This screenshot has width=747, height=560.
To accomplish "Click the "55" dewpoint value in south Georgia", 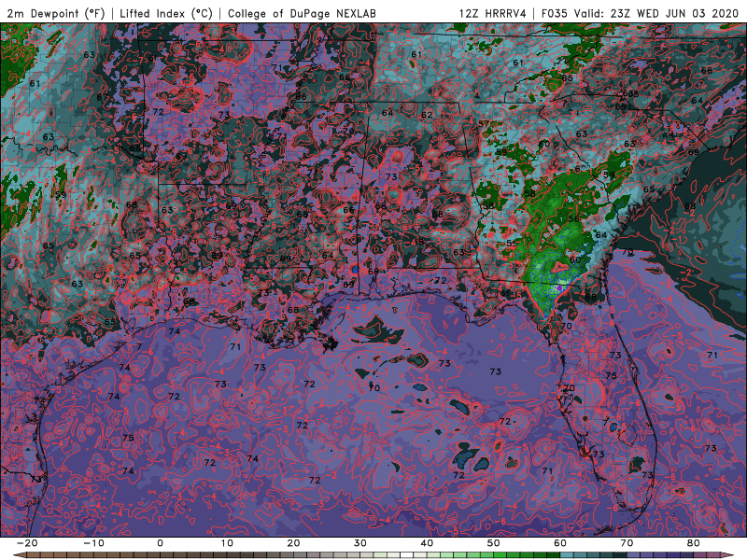I will tap(511, 244).
